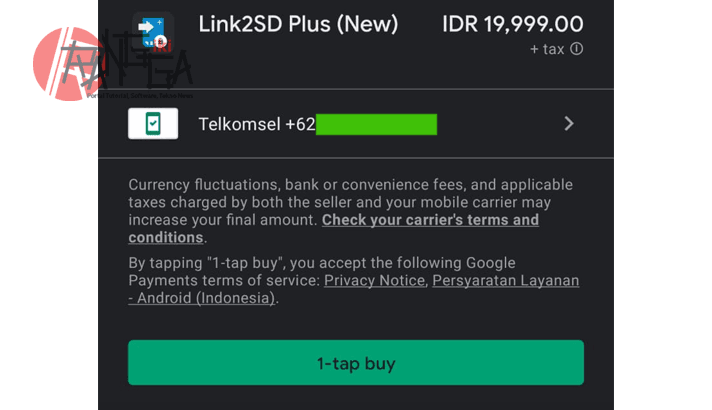Tap the Link2SD Plus app icon
Image resolution: width=712 pixels, height=410 pixels.
[x=153, y=32]
